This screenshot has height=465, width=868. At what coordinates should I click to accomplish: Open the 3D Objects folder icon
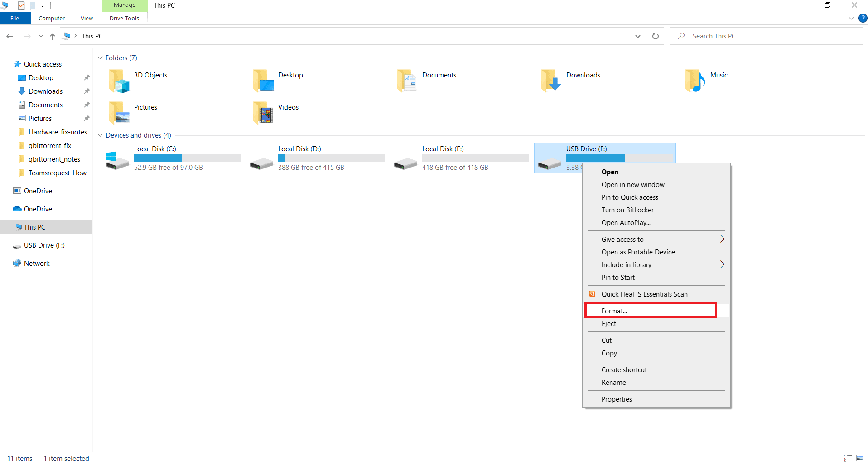pos(119,81)
